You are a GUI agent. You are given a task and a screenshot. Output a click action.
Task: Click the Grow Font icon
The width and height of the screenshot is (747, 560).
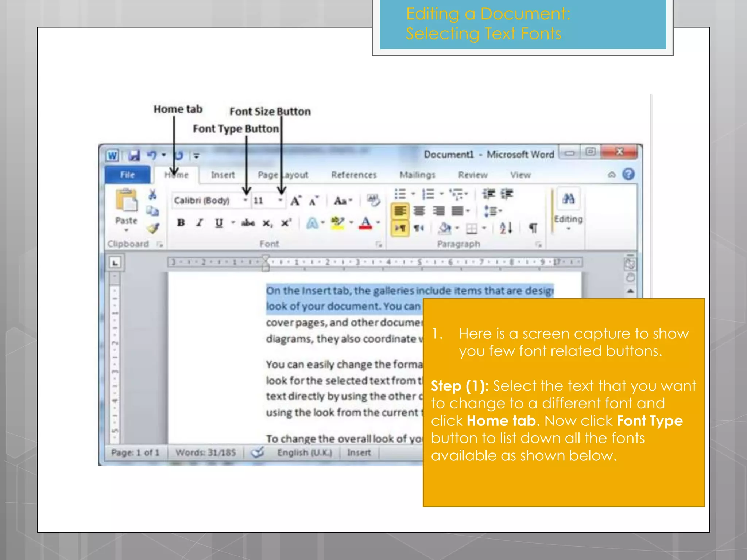[x=295, y=201]
